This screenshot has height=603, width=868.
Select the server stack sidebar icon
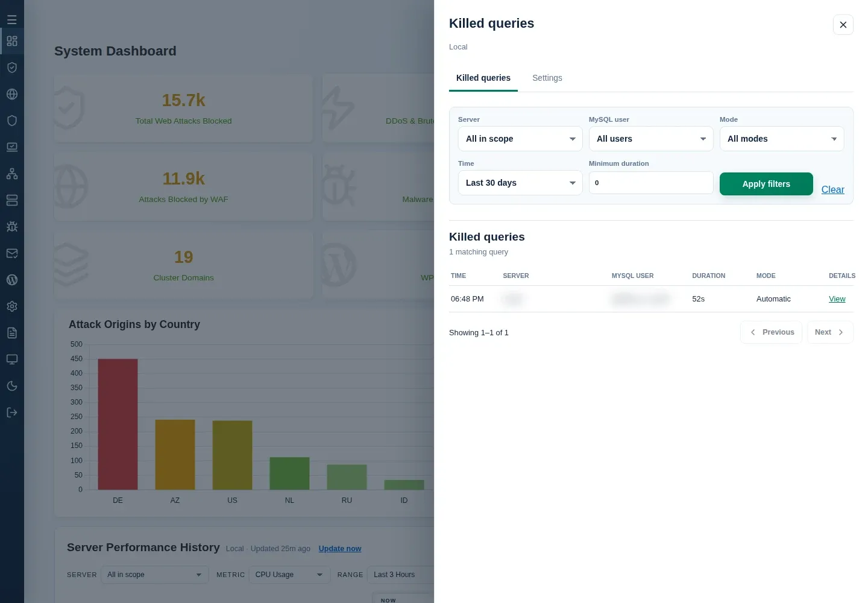coord(12,200)
